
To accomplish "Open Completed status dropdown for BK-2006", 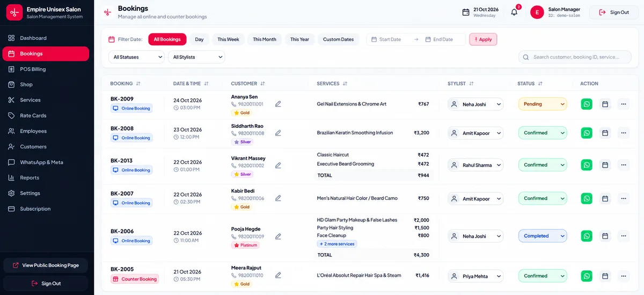I will (543, 236).
